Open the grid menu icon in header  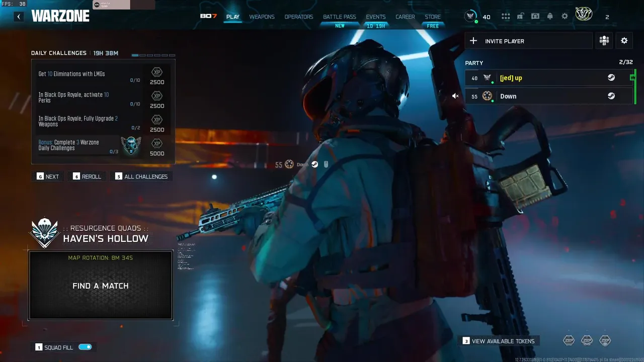click(x=506, y=17)
